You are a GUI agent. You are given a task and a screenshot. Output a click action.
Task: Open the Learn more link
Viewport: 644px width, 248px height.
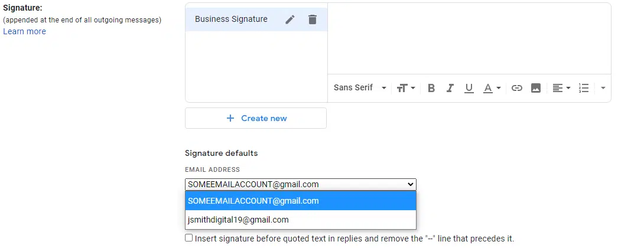(x=24, y=31)
